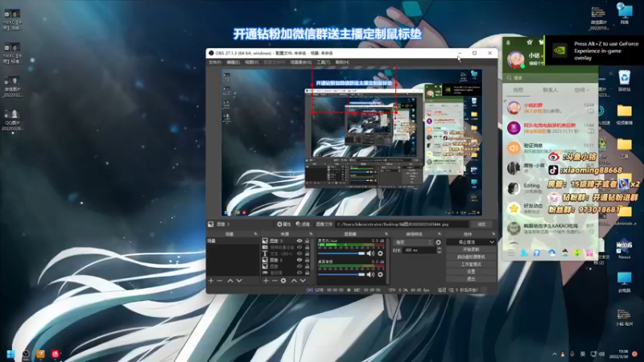This screenshot has height=362, width=644.
Task: Move source down with arrow icon
Action: pyautogui.click(x=303, y=281)
